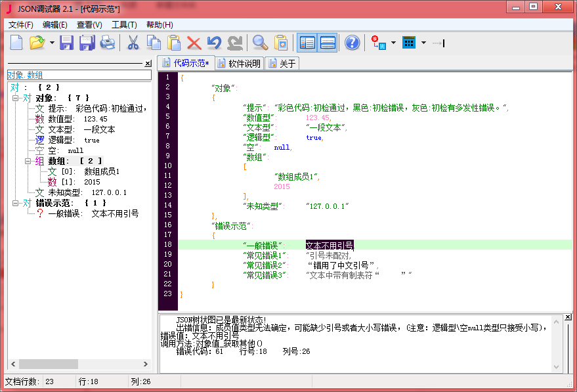Close the output panel with its X button
This screenshot has width=577, height=392.
[x=568, y=317]
